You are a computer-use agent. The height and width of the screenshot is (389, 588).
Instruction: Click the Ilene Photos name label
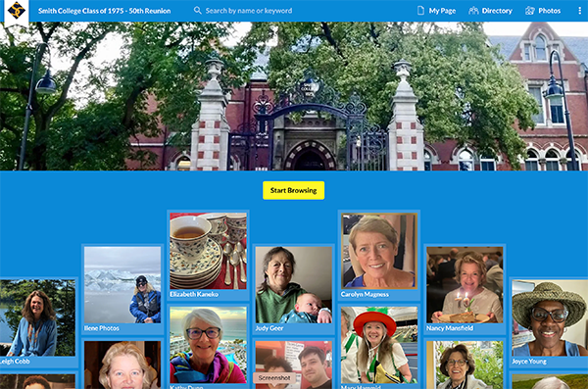coord(102,328)
